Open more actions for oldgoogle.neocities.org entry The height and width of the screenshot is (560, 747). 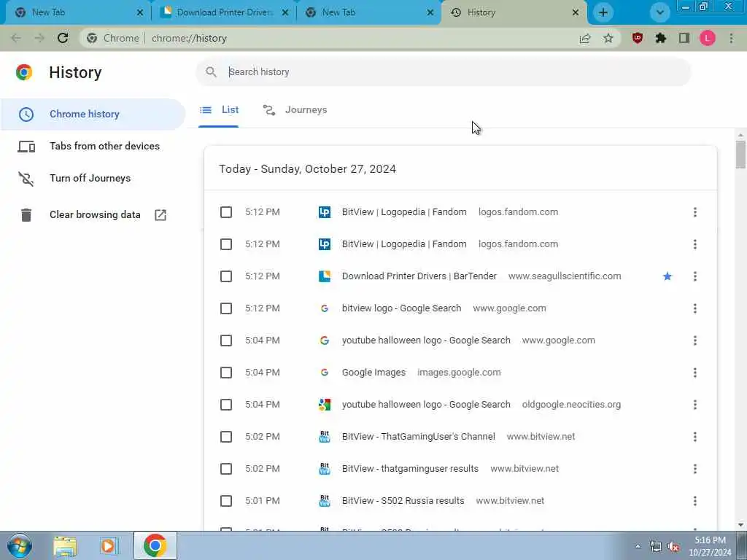pos(695,405)
